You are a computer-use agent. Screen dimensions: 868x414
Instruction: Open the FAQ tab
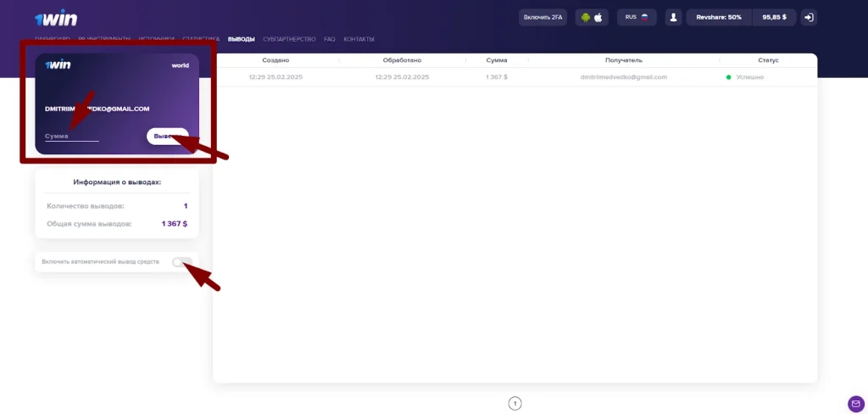[330, 39]
